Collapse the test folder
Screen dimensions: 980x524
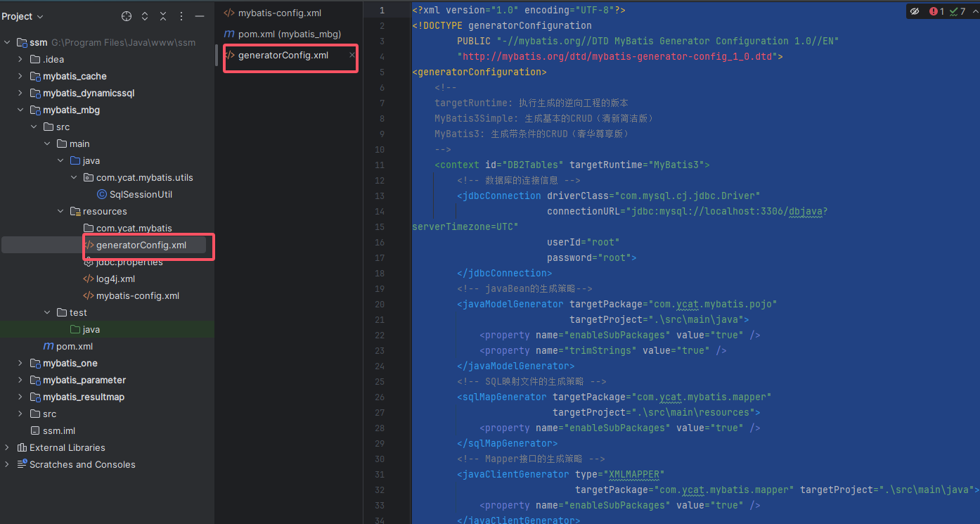pos(47,312)
